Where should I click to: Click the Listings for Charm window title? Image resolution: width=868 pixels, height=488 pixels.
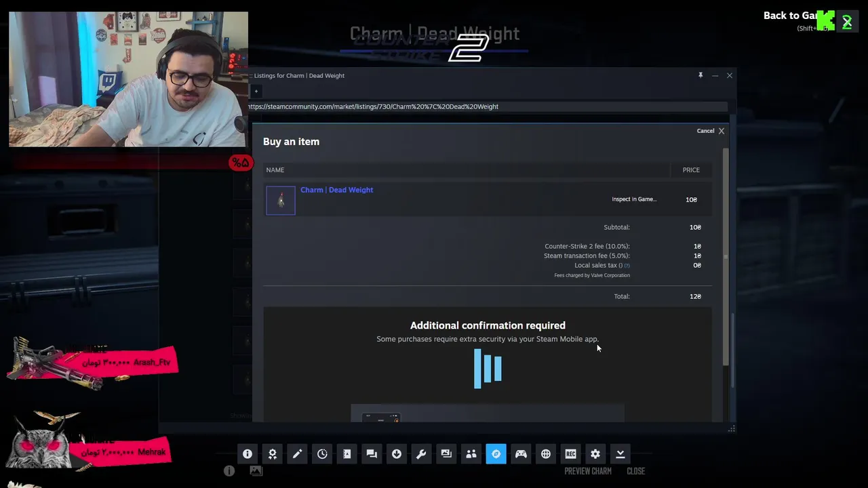(x=299, y=75)
